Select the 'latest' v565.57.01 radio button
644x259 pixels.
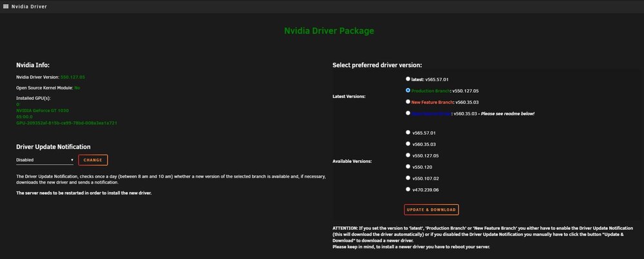pos(408,79)
